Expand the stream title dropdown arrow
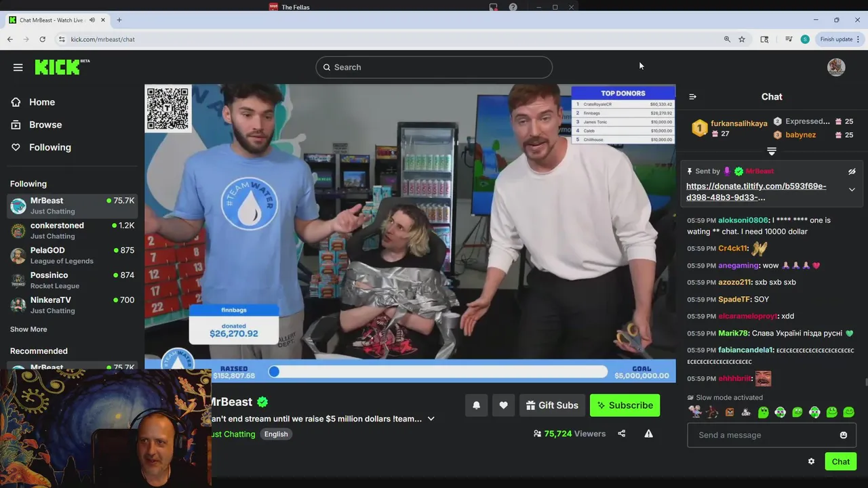The image size is (868, 488). (431, 419)
